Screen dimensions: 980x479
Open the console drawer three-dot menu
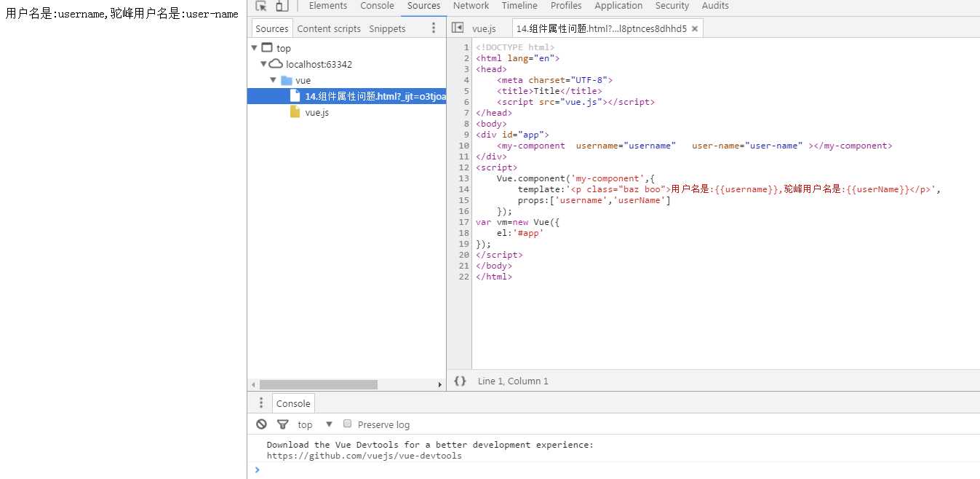[261, 403]
